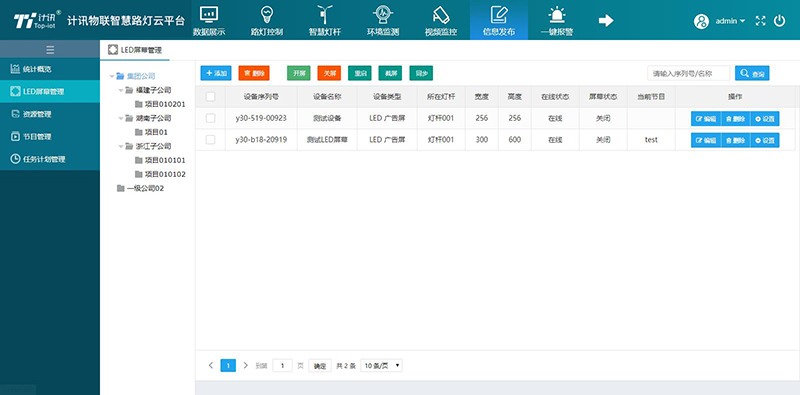Open the 数据展示 monitor icon

(x=208, y=15)
